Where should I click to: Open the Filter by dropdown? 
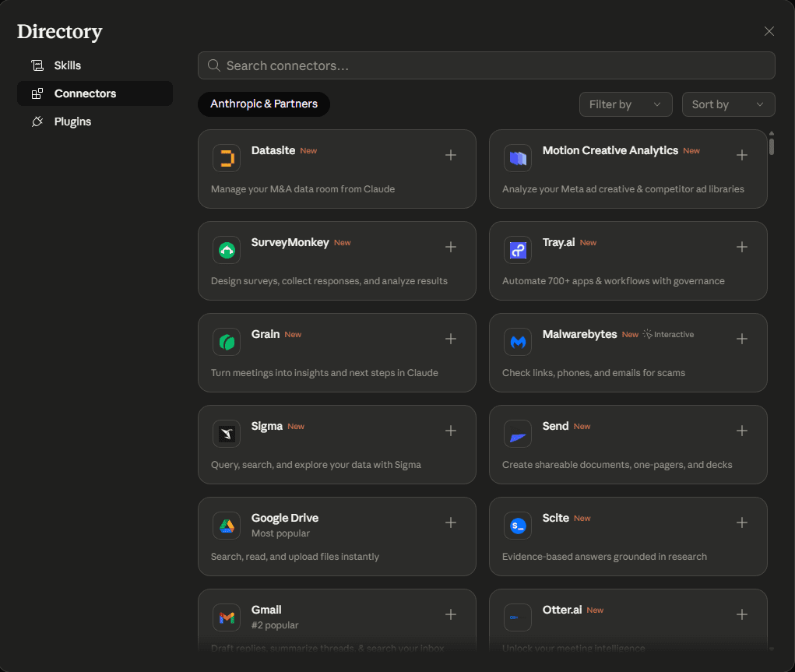[626, 104]
